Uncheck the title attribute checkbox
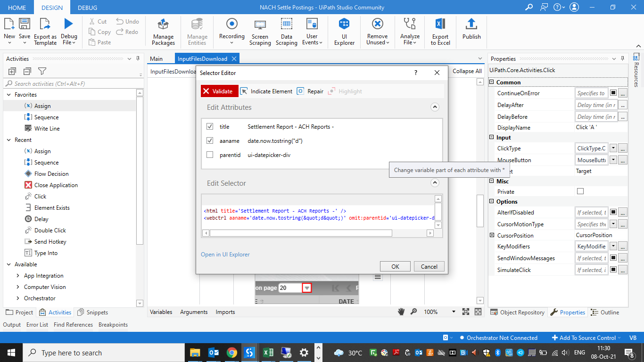 click(210, 127)
